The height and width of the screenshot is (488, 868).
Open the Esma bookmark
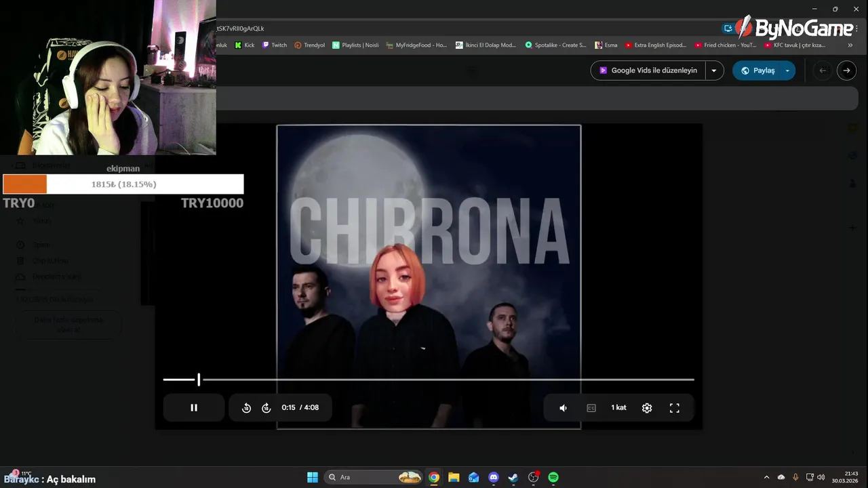[606, 45]
